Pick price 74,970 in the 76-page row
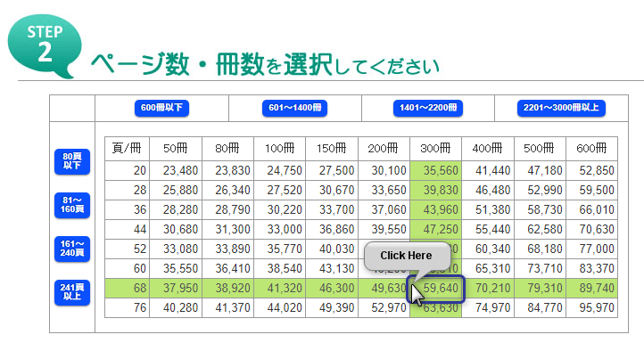 pos(488,308)
